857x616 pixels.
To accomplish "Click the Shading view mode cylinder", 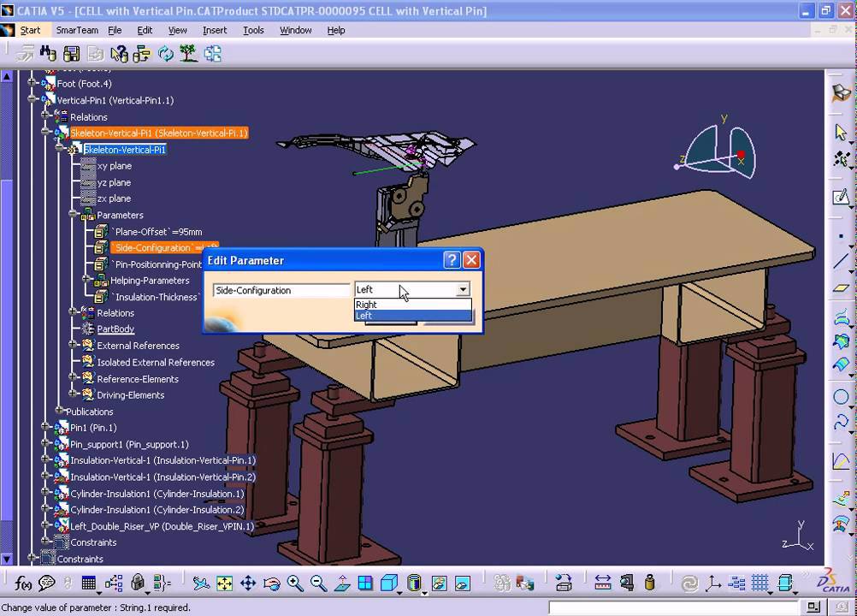I will (x=414, y=583).
